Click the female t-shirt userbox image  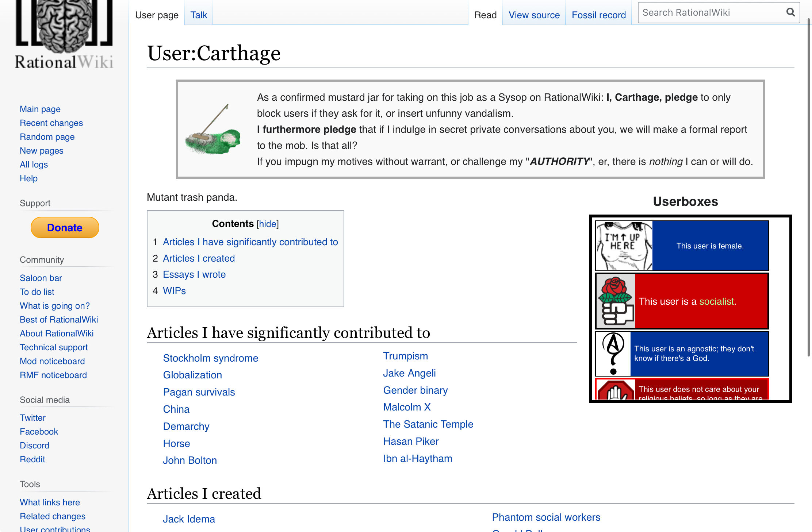[624, 246]
